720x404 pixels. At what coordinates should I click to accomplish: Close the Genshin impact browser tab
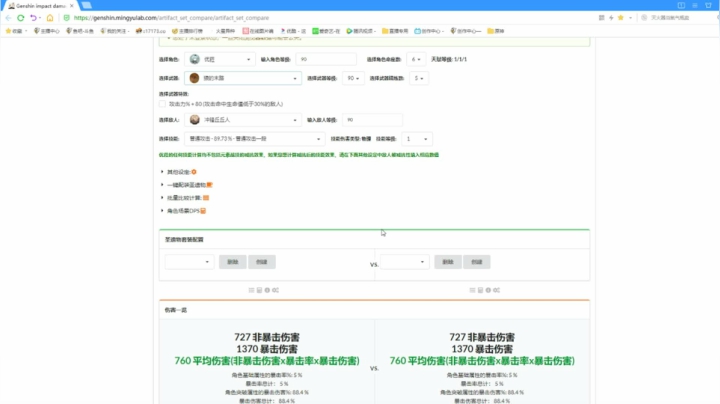(x=72, y=6)
